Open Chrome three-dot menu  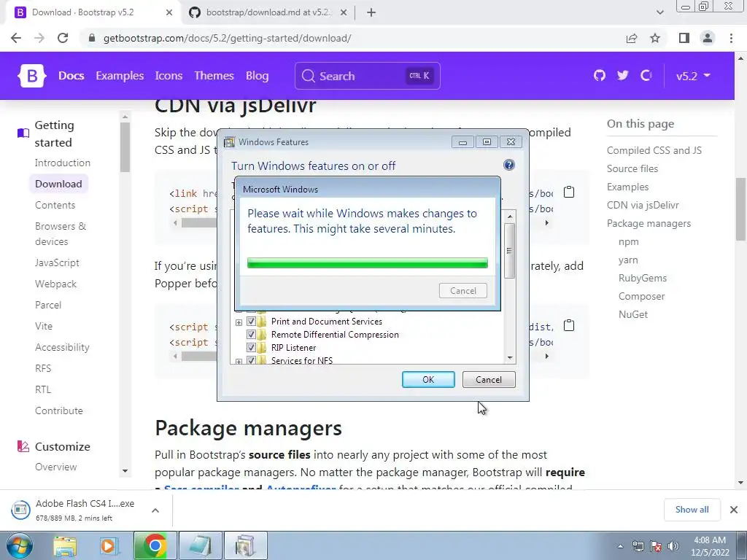731,38
